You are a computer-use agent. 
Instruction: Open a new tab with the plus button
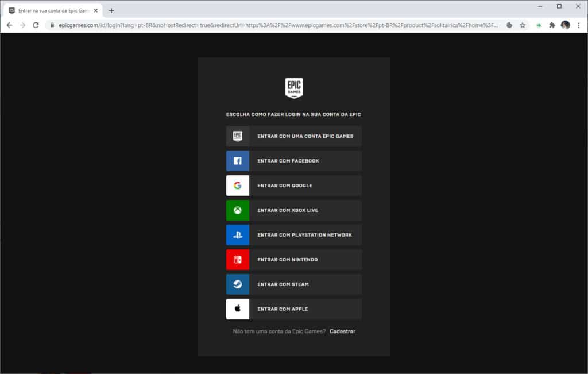111,10
